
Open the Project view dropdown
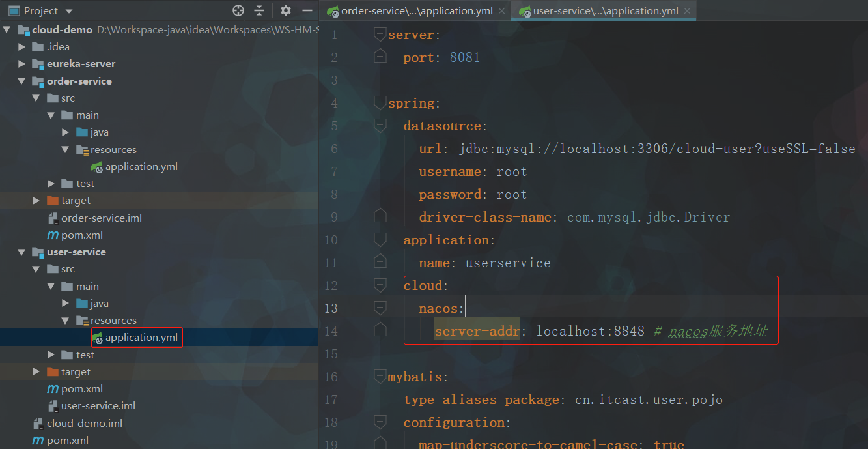coord(69,11)
